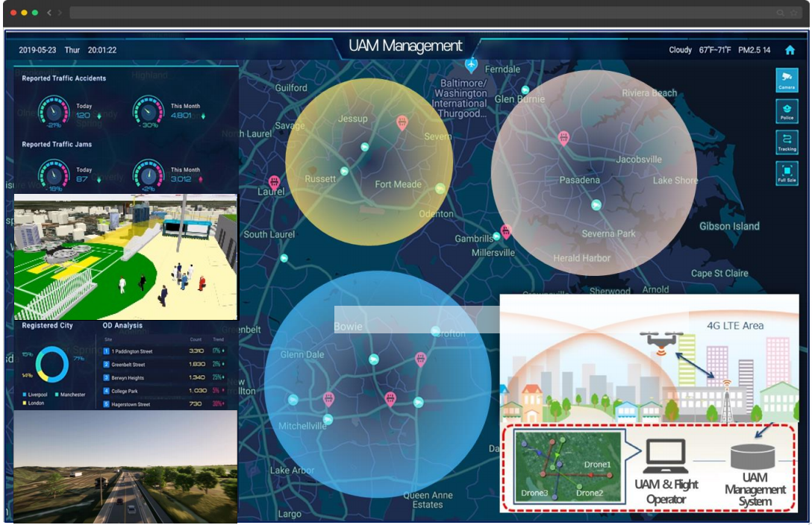Select the pink station marker beside Laurel
Screen dimensions: 812x525
click(274, 183)
